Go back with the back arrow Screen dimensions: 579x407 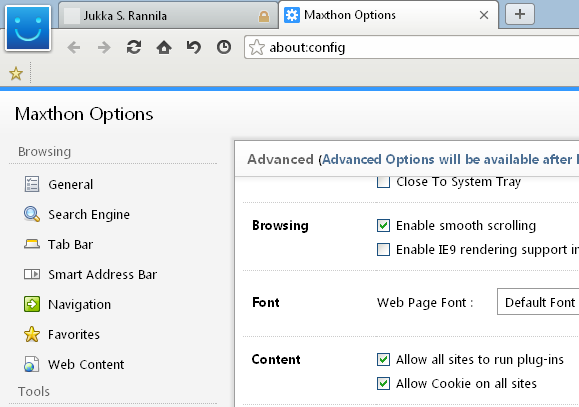click(74, 47)
